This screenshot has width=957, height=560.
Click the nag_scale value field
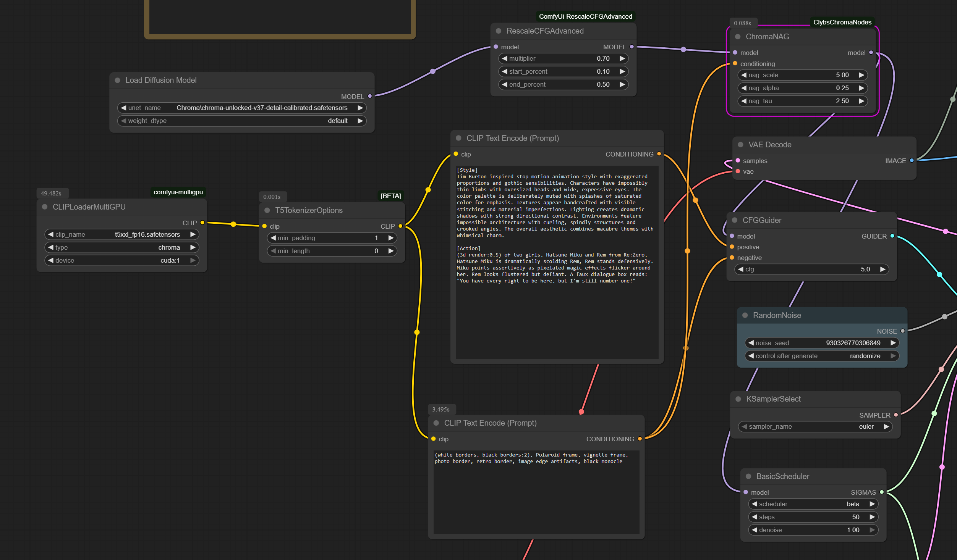pos(803,75)
